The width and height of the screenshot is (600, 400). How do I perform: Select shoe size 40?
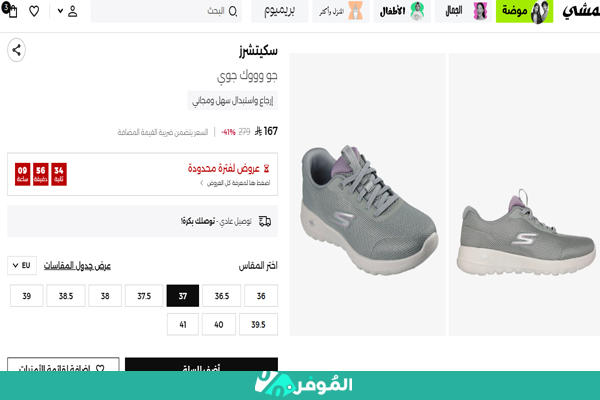tap(218, 324)
